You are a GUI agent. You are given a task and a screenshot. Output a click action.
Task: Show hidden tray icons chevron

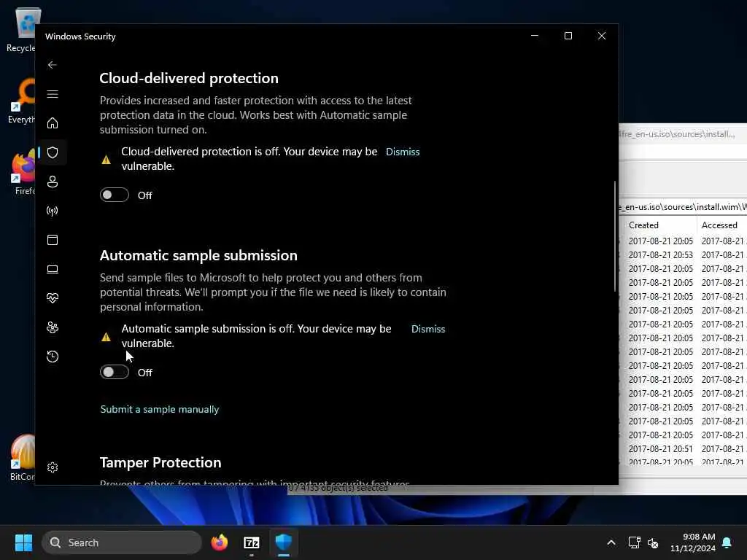coord(611,542)
